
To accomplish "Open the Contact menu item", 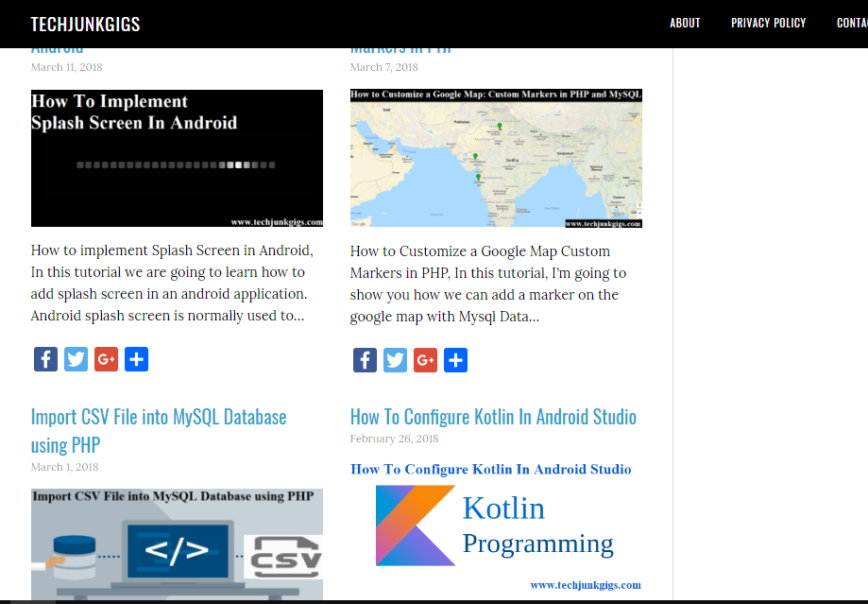I will 853,24.
